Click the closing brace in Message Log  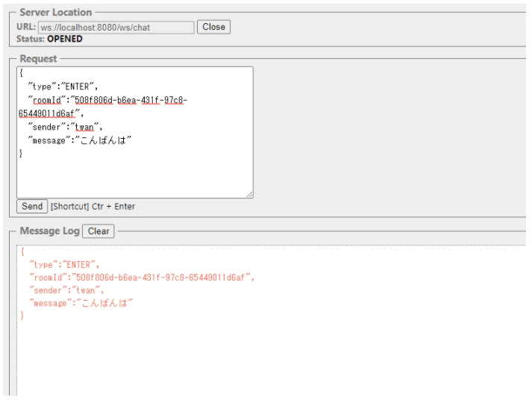tap(22, 316)
